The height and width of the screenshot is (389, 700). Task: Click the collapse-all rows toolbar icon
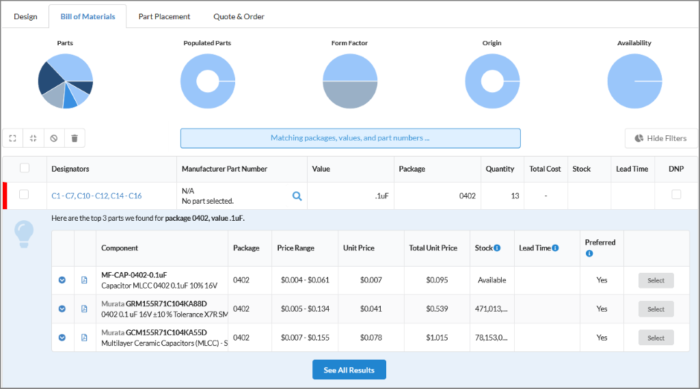coord(33,138)
